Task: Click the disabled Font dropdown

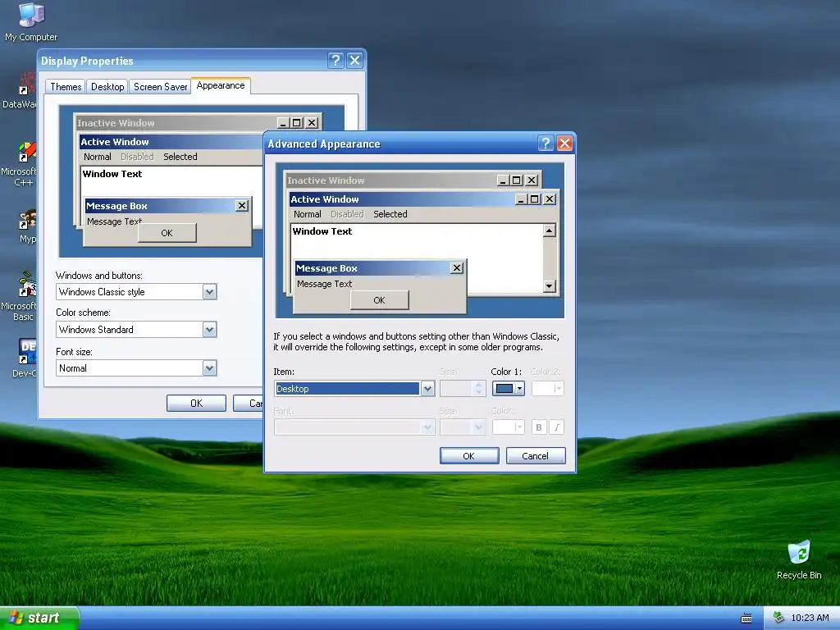Action: point(354,427)
